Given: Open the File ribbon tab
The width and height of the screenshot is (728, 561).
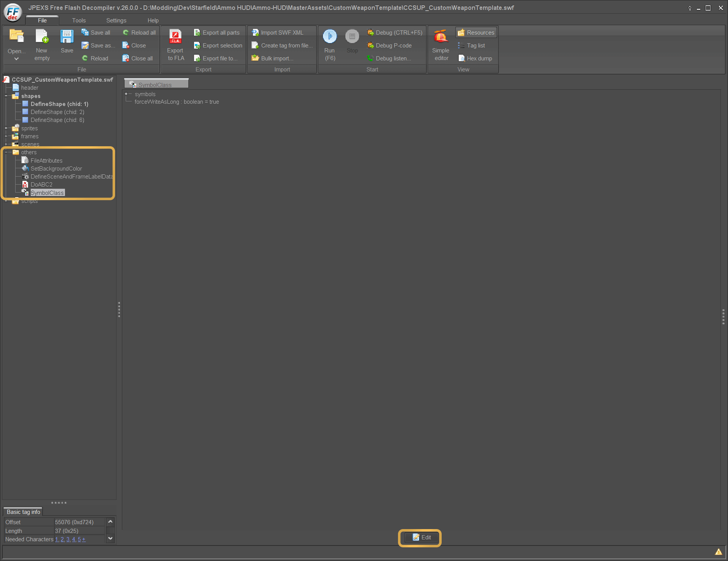Looking at the screenshot, I should pyautogui.click(x=42, y=21).
